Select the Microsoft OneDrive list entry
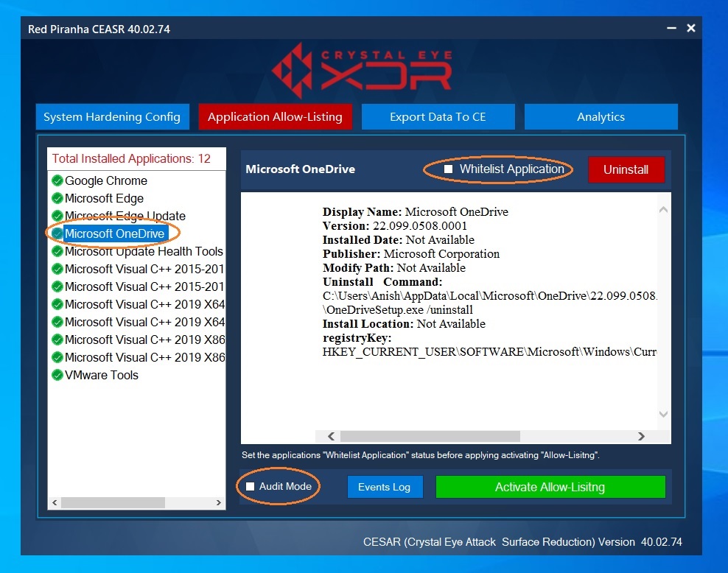The width and height of the screenshot is (728, 573). tap(115, 233)
